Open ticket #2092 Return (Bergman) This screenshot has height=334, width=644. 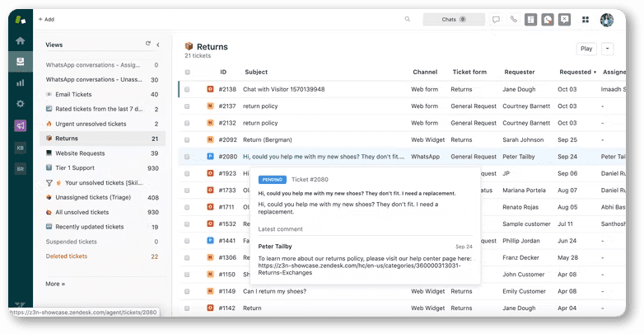pos(265,139)
